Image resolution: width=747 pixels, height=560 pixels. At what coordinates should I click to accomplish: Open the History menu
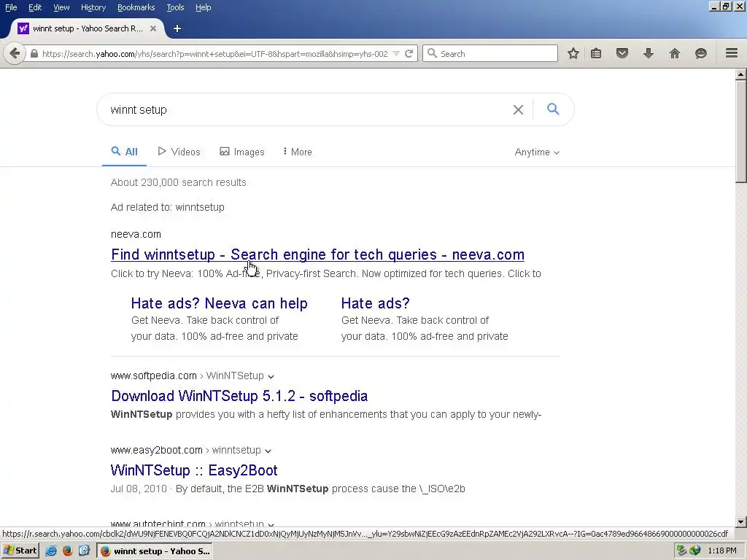point(93,7)
